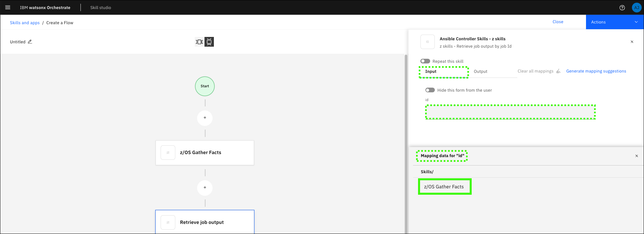Click the Close link in header

(x=558, y=22)
